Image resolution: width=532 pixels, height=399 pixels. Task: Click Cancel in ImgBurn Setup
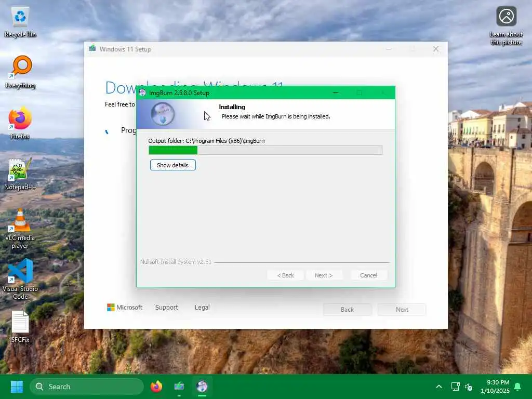pyautogui.click(x=368, y=275)
